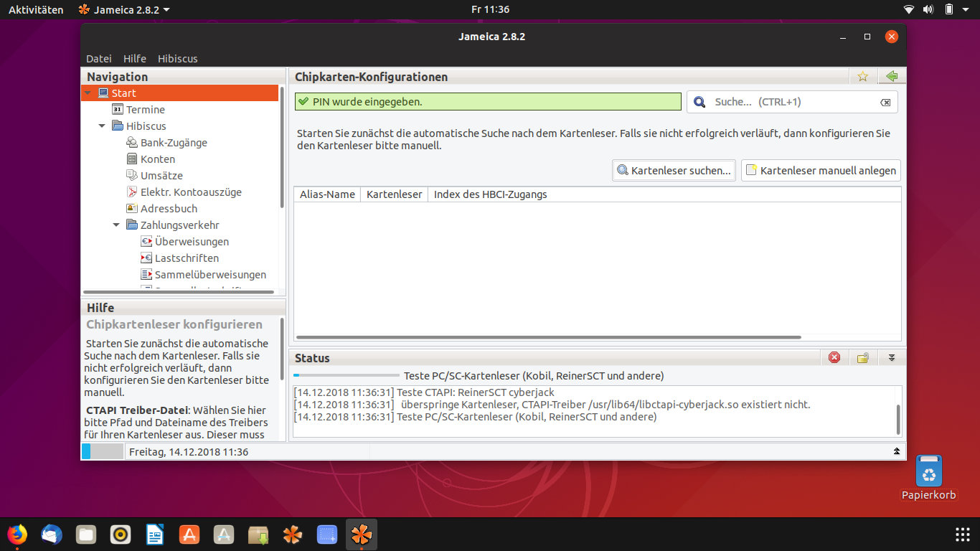The height and width of the screenshot is (551, 980).
Task: Click in the Suche... search field
Action: pyautogui.click(x=793, y=102)
